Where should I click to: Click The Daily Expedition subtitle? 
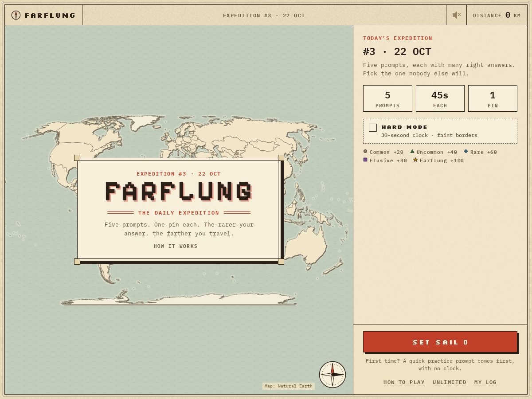pos(179,213)
